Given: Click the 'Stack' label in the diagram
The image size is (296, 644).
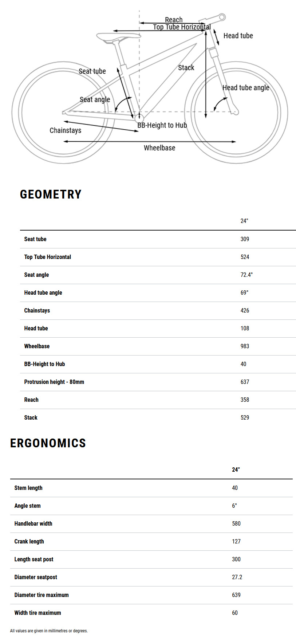Looking at the screenshot, I should click(x=186, y=68).
